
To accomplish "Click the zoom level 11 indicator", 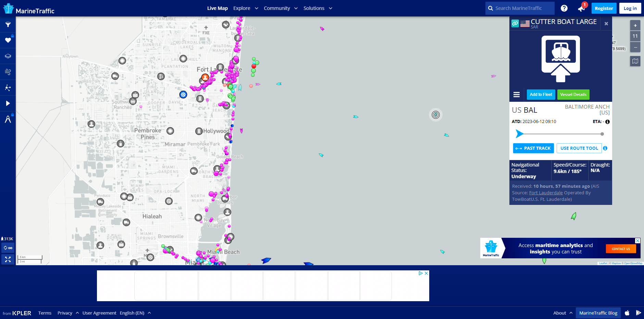I will coord(635,36).
